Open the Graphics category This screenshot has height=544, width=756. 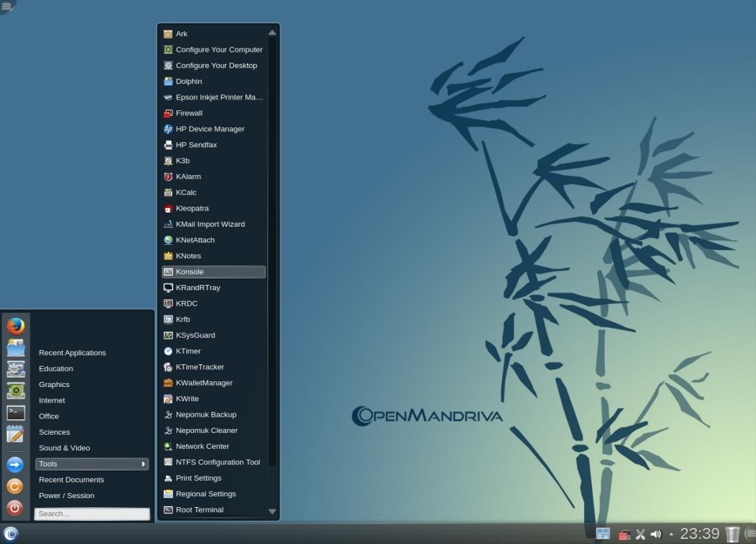54,384
